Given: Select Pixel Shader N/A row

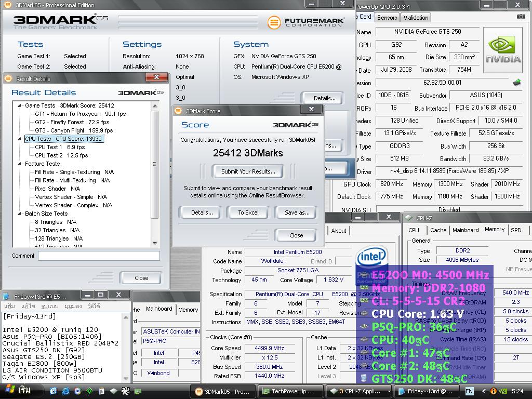Looking at the screenshot, I should pyautogui.click(x=57, y=189).
